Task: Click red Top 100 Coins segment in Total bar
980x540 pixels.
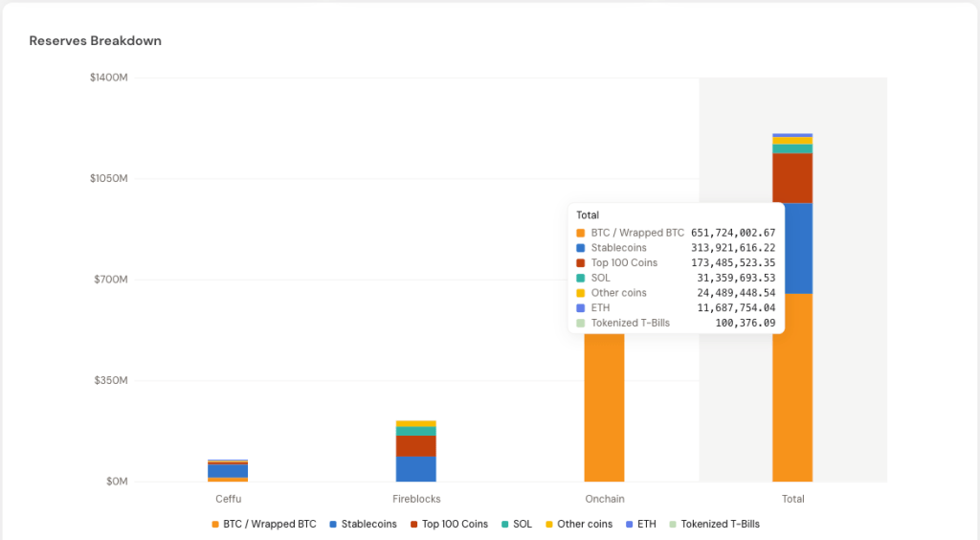Action: (792, 178)
